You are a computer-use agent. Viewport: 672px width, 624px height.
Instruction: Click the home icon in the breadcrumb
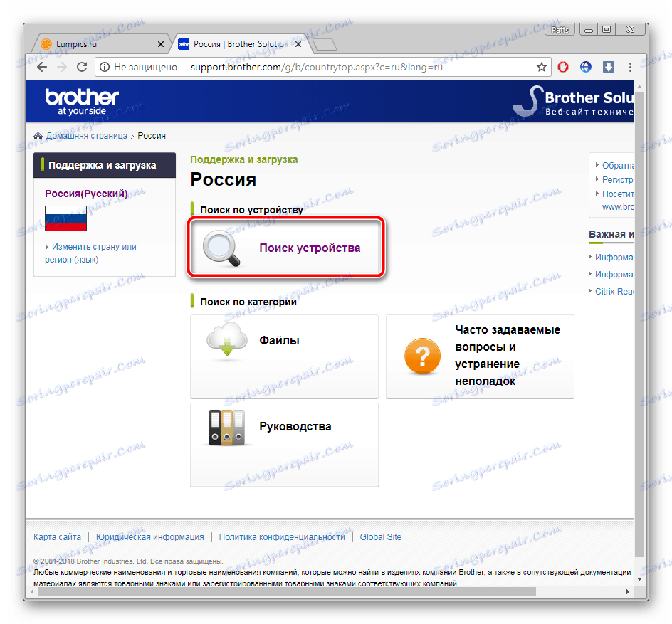pos(38,135)
